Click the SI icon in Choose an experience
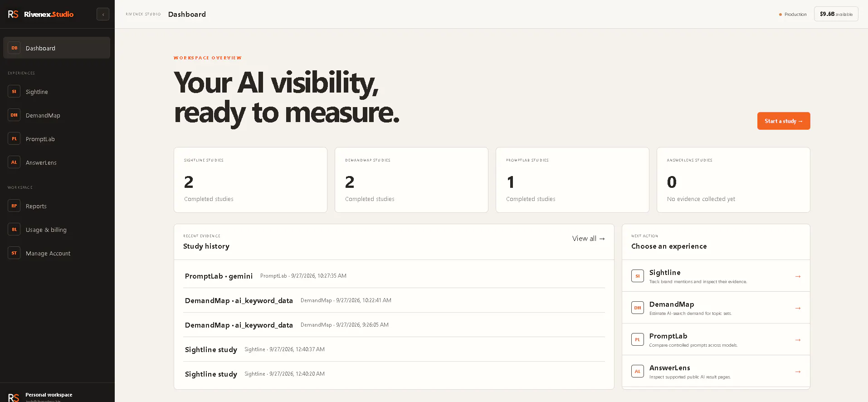This screenshot has height=402, width=868. [638, 276]
